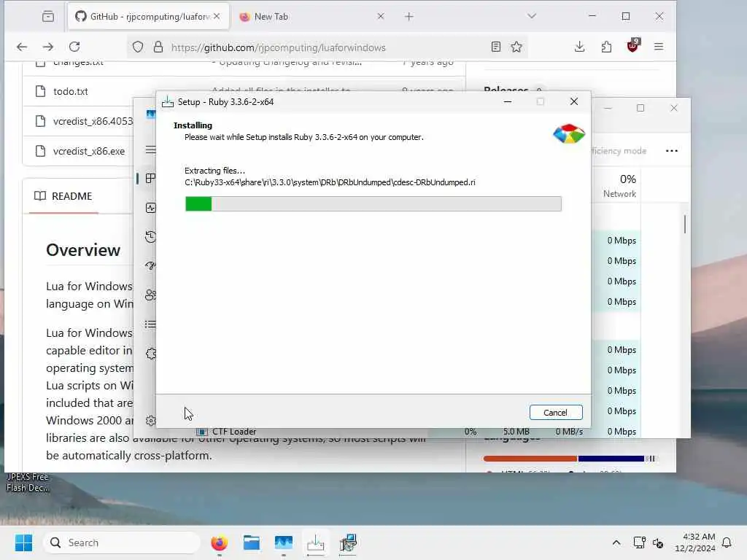Click the taskbar Search box
This screenshot has width=747, height=560.
point(122,542)
